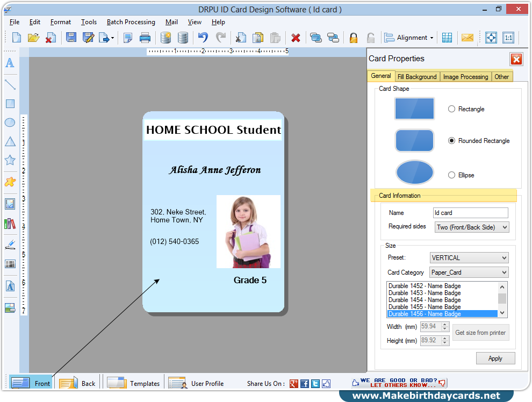Fit the card to the window

pyautogui.click(x=491, y=38)
